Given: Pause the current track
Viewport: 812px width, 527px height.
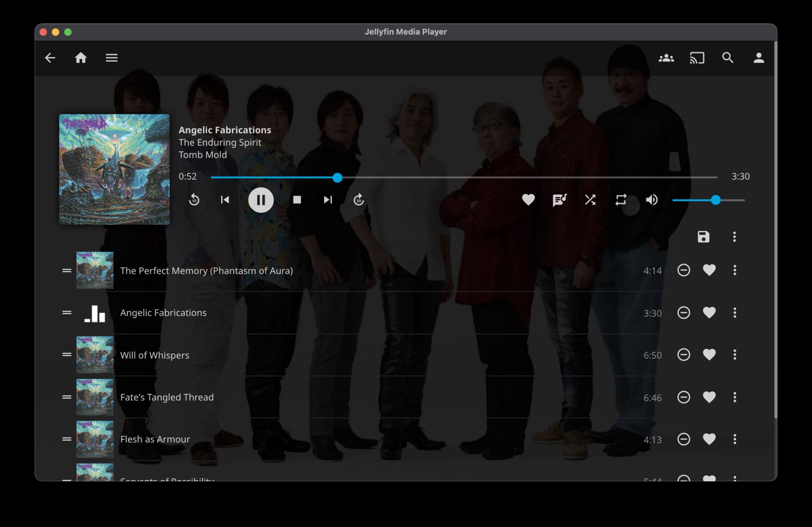Looking at the screenshot, I should tap(261, 200).
